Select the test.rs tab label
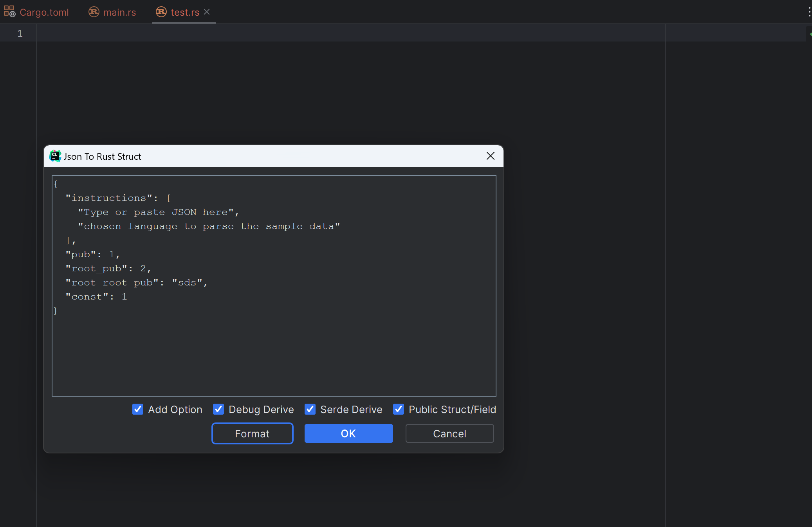812x527 pixels. [185, 12]
